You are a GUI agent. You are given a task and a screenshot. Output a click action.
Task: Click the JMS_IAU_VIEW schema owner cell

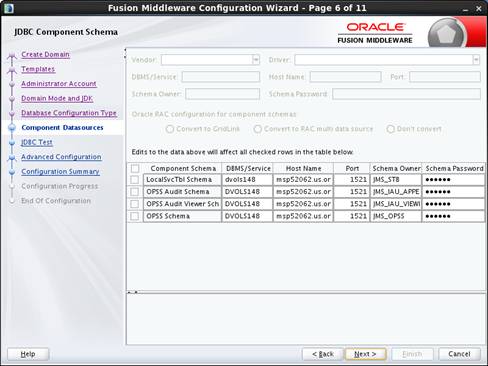click(x=396, y=204)
